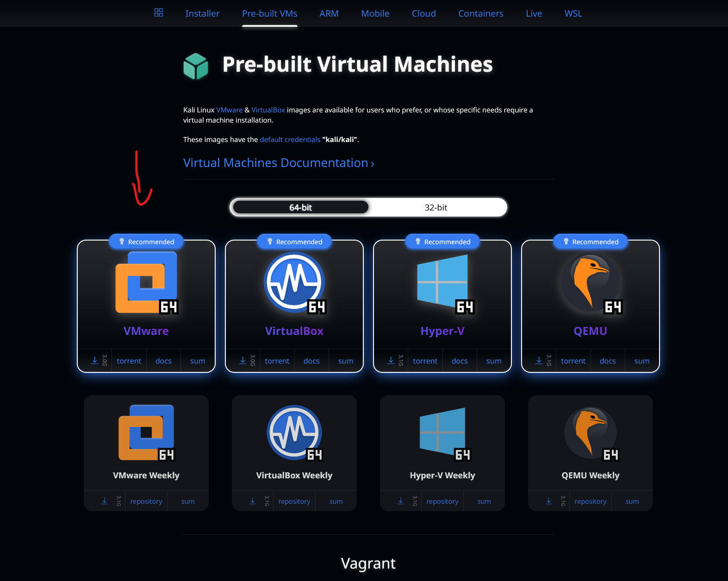This screenshot has height=581, width=728.
Task: View the QEMU sum
Action: tap(642, 361)
